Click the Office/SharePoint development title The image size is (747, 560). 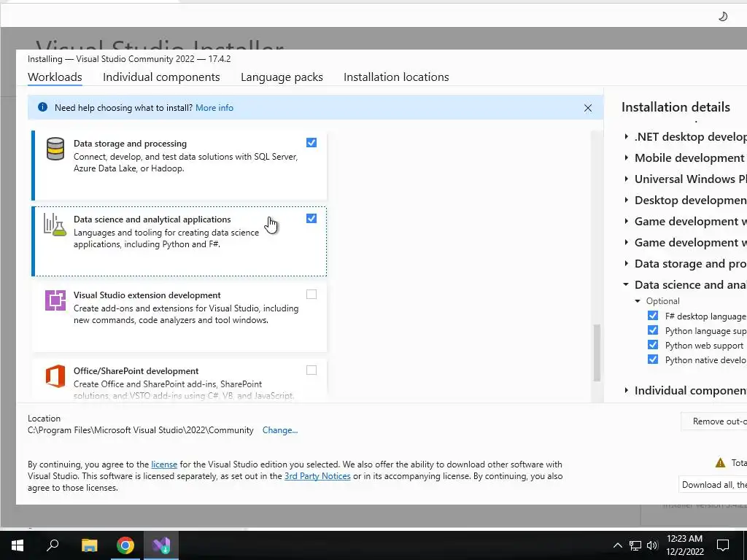click(136, 371)
